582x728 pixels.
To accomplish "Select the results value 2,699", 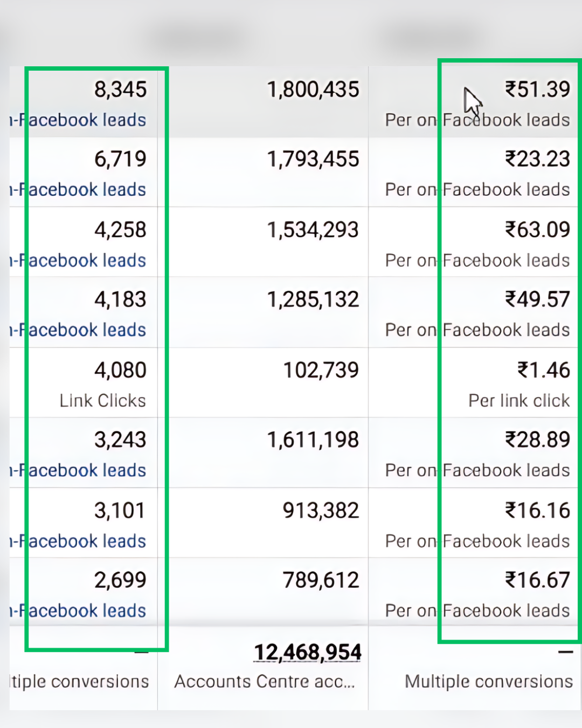I will (120, 580).
